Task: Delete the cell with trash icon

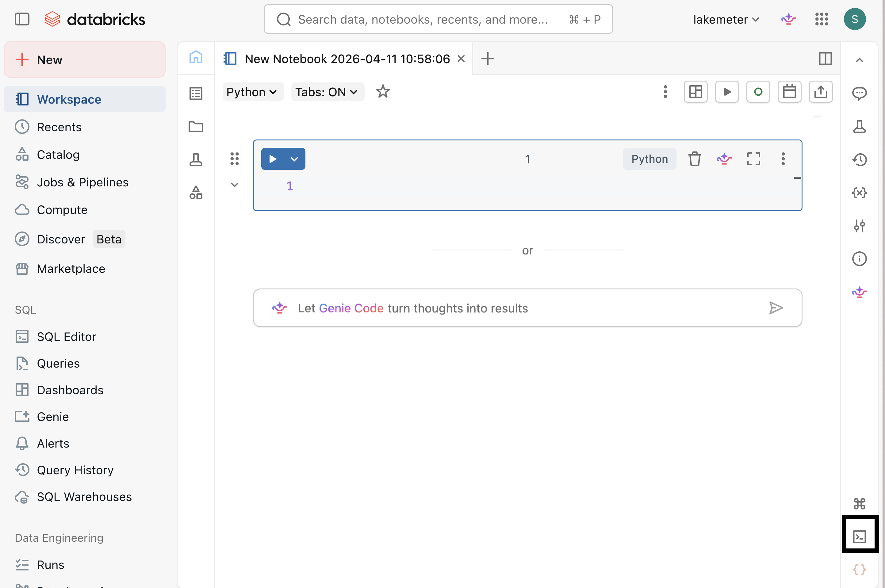Action: [695, 159]
